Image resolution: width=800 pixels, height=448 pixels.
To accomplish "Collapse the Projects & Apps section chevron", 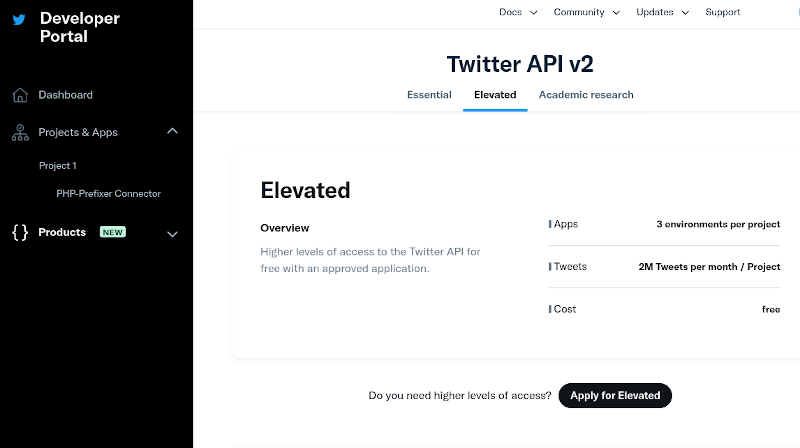I will (172, 131).
